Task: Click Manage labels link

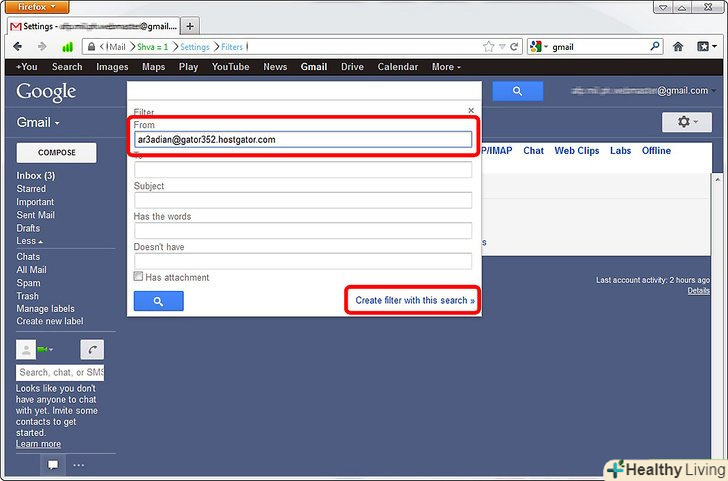Action: (x=46, y=309)
